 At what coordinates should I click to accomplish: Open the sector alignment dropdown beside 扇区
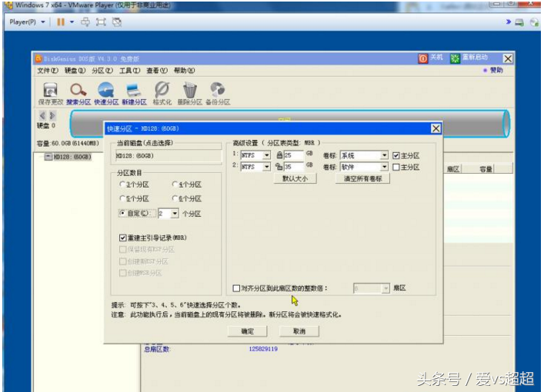pos(385,288)
